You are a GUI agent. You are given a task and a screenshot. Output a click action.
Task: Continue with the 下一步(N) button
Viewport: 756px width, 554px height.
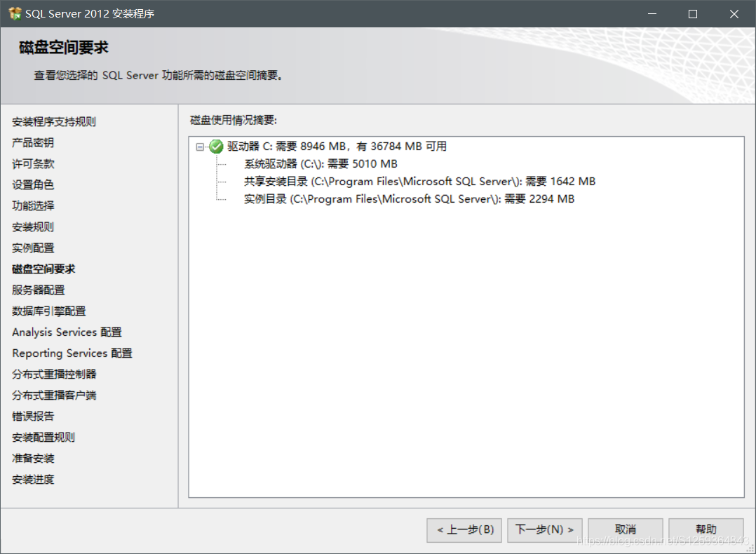[x=545, y=530]
